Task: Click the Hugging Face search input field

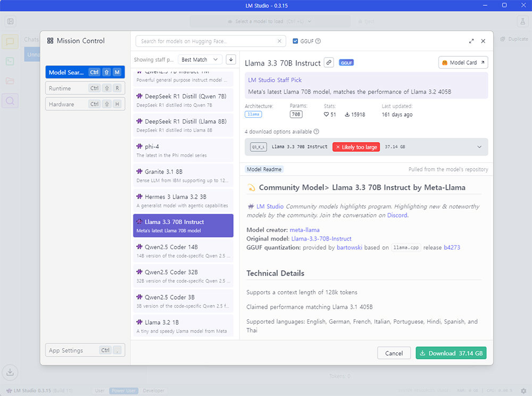Action: tap(207, 41)
